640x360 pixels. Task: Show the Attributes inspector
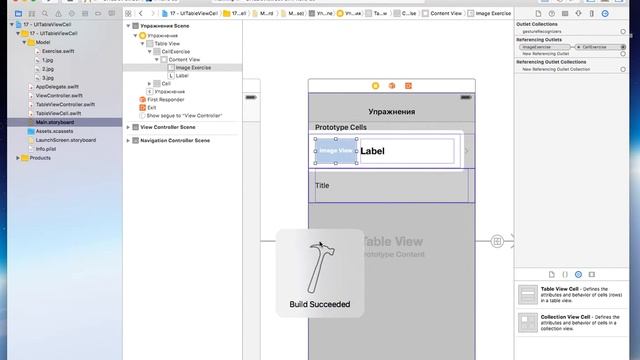(578, 13)
